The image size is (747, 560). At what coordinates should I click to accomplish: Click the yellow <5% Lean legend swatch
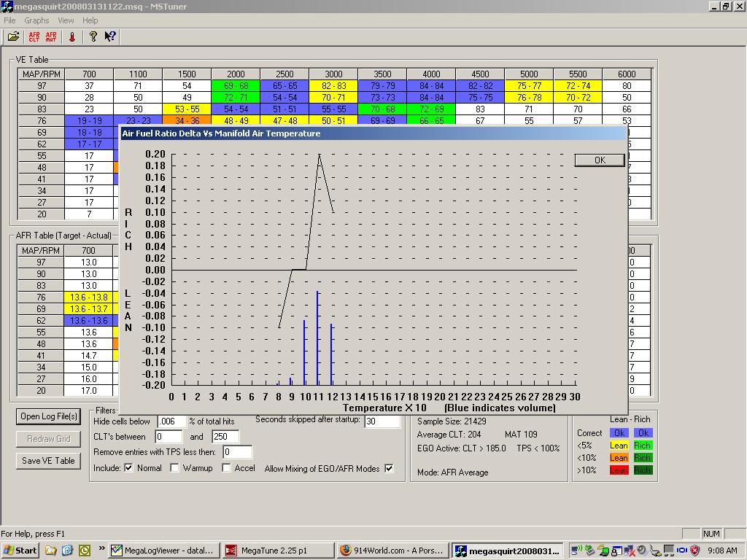[x=619, y=446]
